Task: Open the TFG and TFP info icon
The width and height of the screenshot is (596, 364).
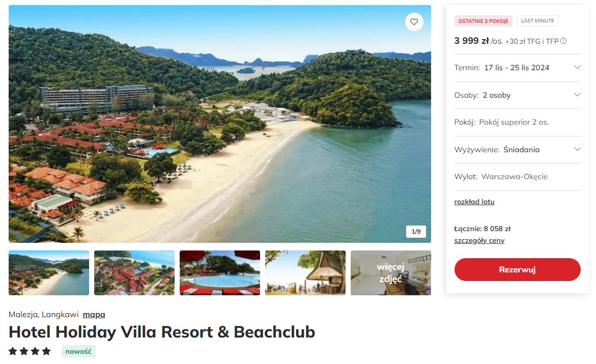Action: click(x=563, y=41)
